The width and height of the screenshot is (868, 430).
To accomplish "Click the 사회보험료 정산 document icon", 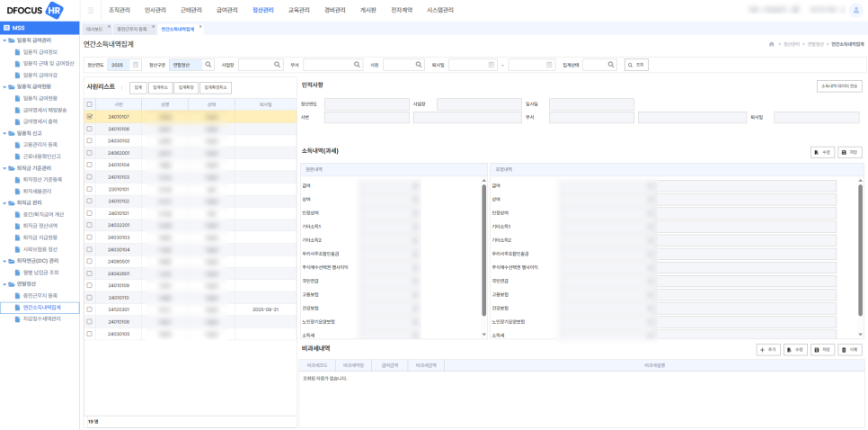I will [18, 249].
